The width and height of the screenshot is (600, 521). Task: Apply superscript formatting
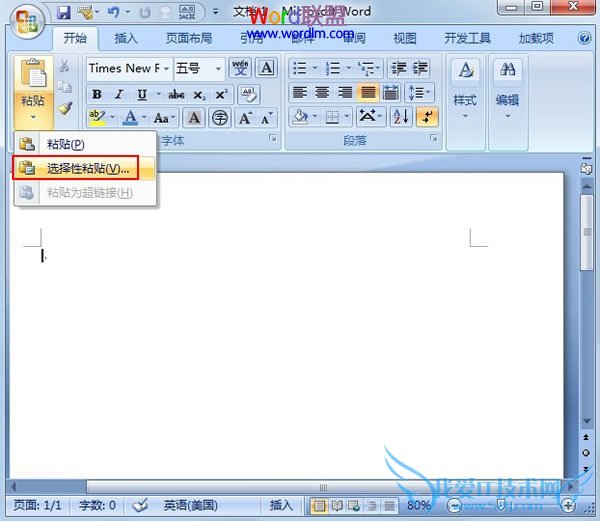pos(222,95)
